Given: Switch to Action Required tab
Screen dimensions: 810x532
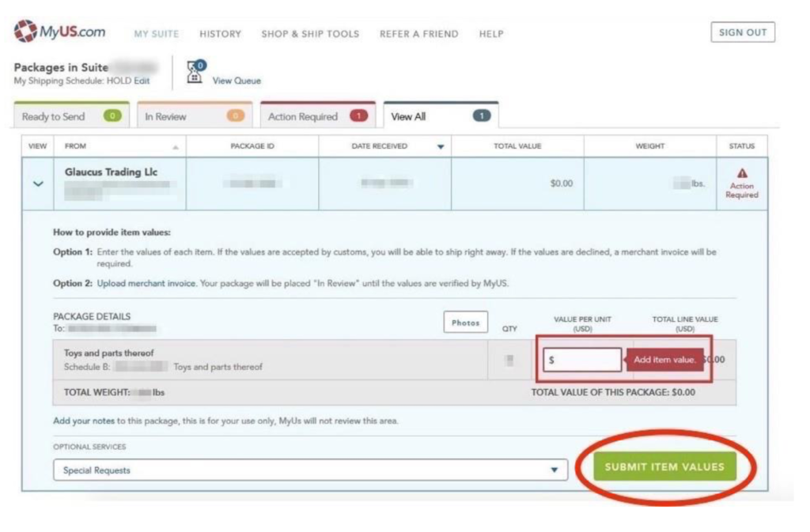Looking at the screenshot, I should (318, 115).
